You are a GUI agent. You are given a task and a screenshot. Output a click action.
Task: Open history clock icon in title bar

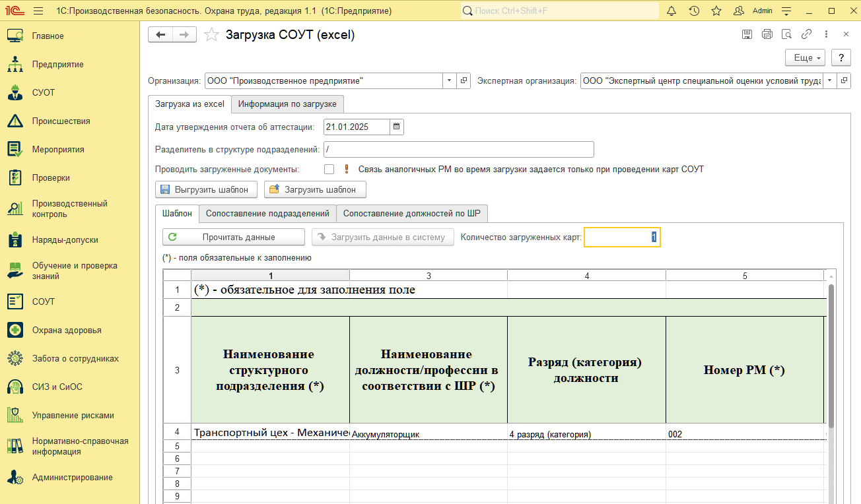coord(694,11)
